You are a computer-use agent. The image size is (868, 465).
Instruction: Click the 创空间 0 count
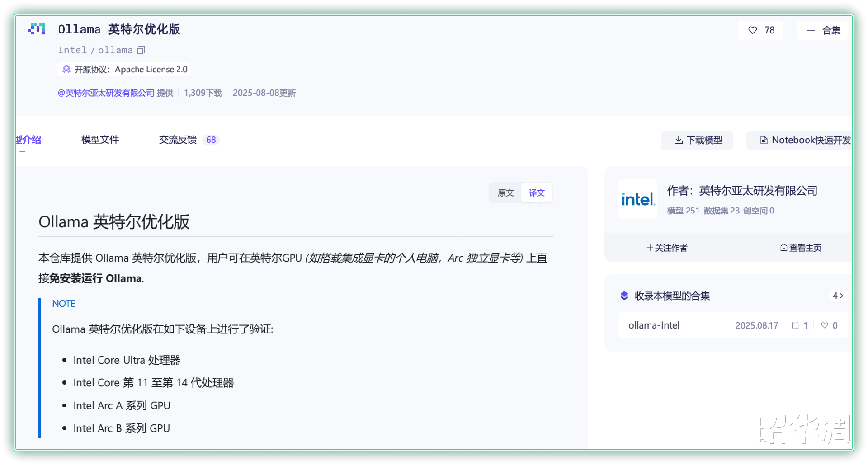(x=759, y=211)
